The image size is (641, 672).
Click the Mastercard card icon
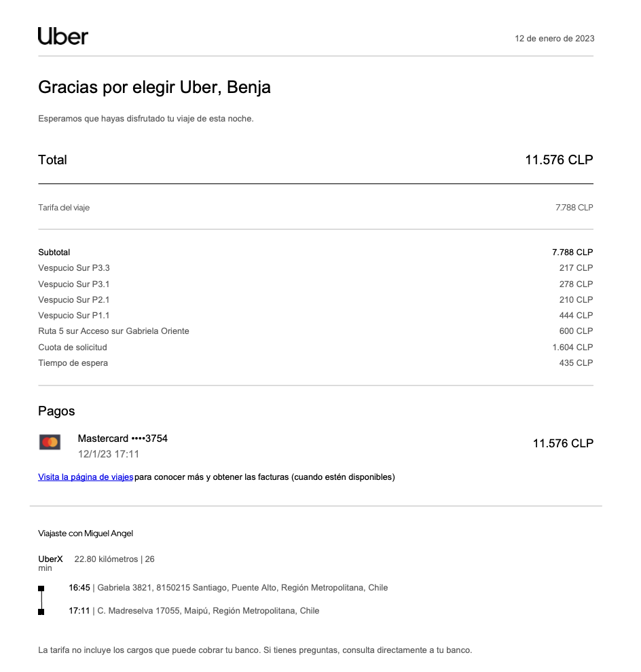point(50,443)
